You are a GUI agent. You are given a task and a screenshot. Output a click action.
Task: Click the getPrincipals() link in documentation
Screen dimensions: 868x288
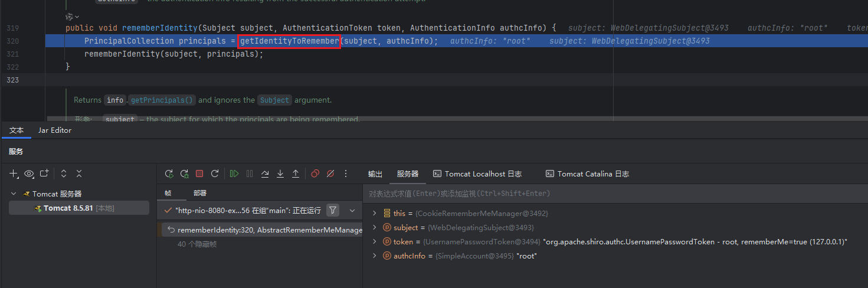click(162, 100)
